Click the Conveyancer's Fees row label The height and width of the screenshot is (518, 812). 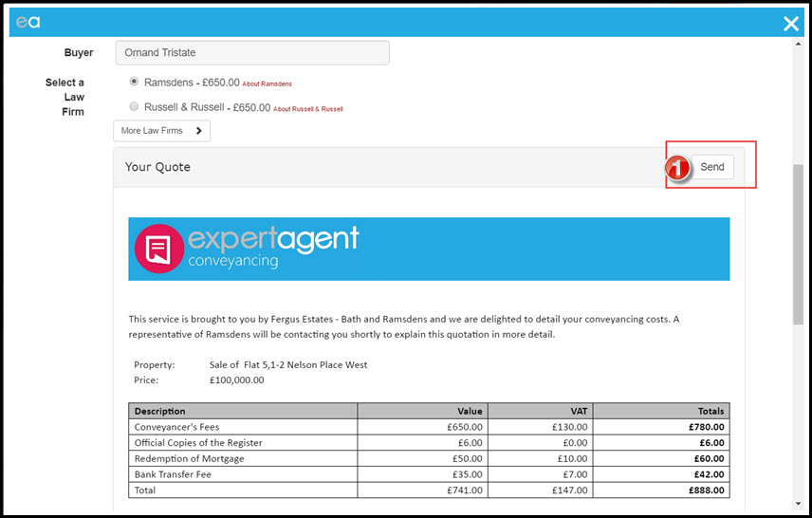(176, 427)
